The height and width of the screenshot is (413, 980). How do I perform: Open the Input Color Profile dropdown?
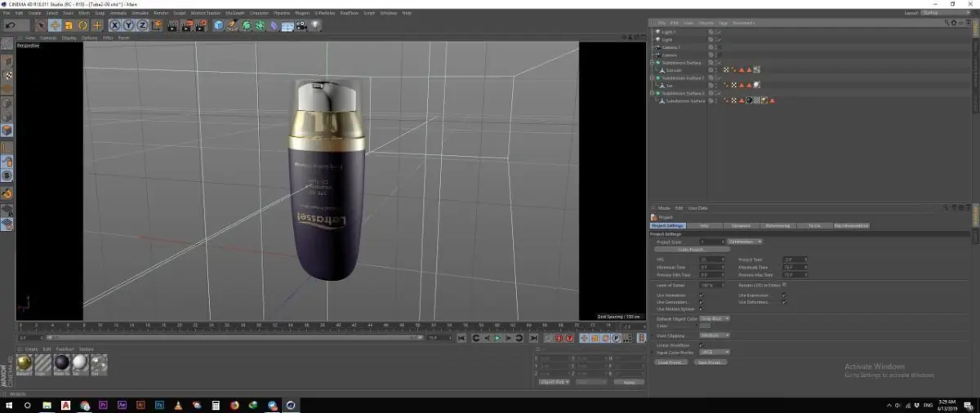tap(715, 352)
